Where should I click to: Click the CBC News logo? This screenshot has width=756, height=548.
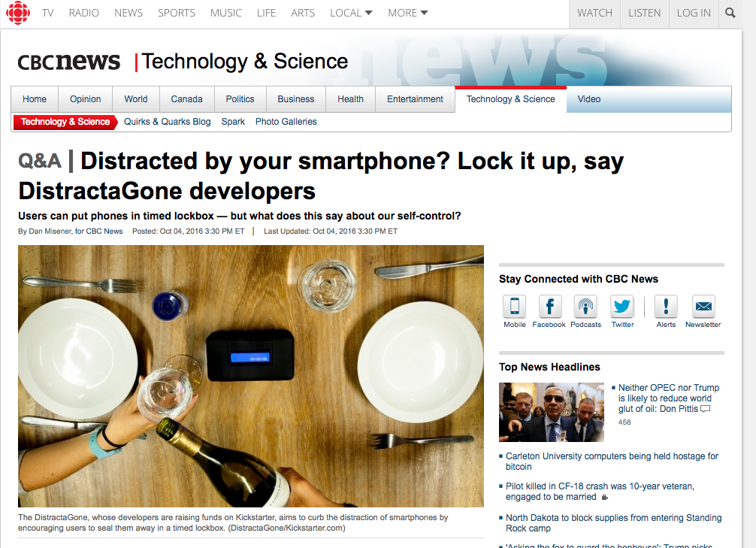click(69, 62)
